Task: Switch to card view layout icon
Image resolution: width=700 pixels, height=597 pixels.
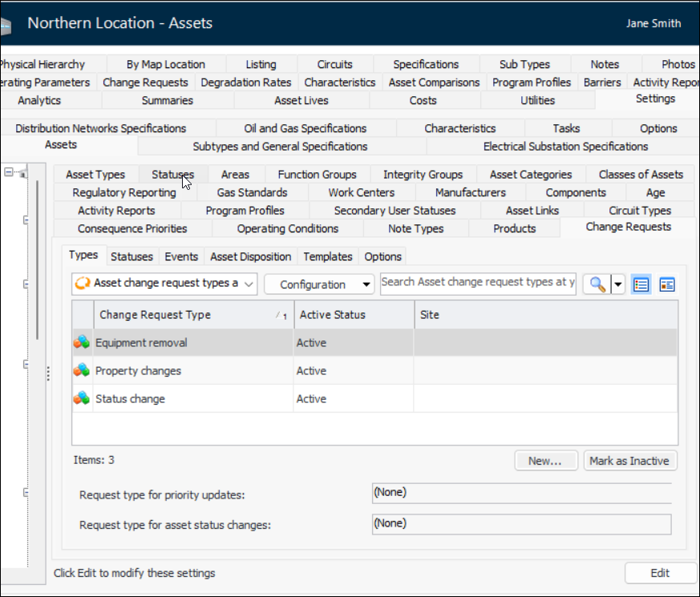Action: pyautogui.click(x=667, y=284)
